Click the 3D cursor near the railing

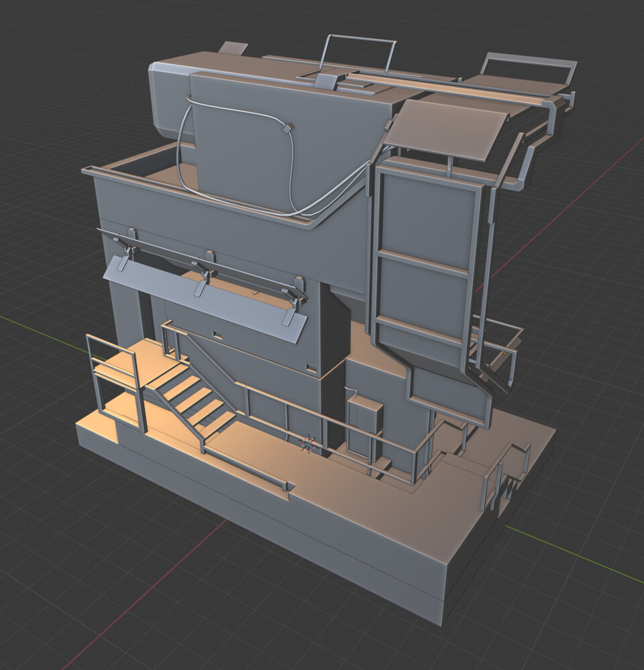(307, 443)
